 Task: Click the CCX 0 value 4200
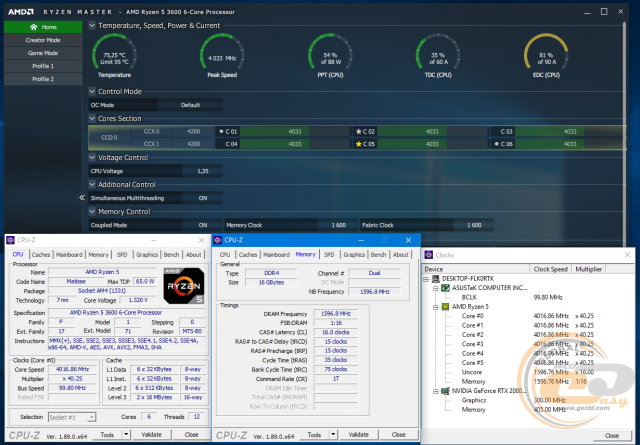(x=193, y=131)
